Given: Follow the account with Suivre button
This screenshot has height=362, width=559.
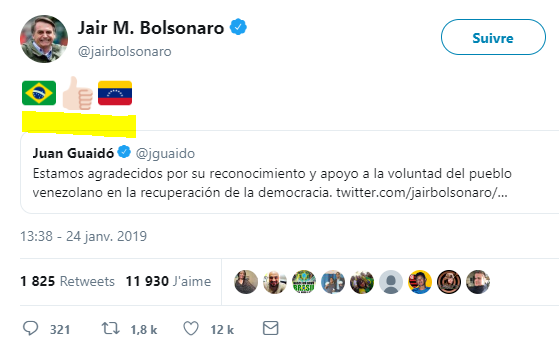Looking at the screenshot, I should click(493, 37).
